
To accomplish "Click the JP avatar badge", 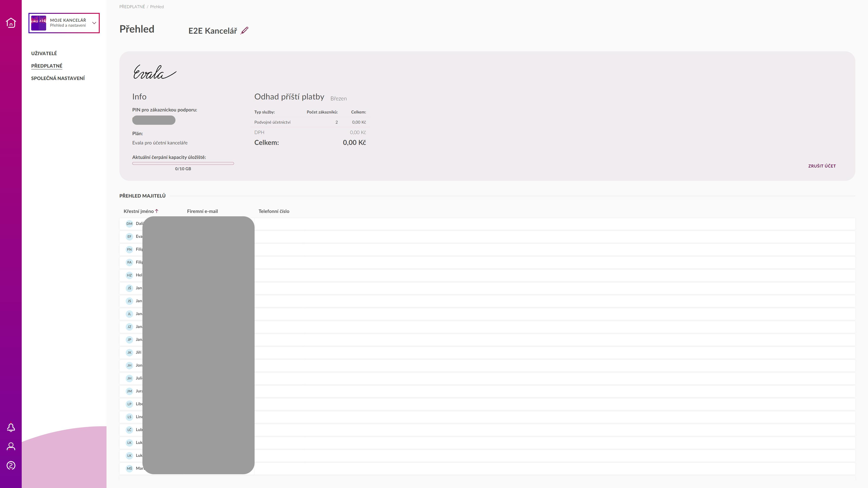I will point(129,339).
